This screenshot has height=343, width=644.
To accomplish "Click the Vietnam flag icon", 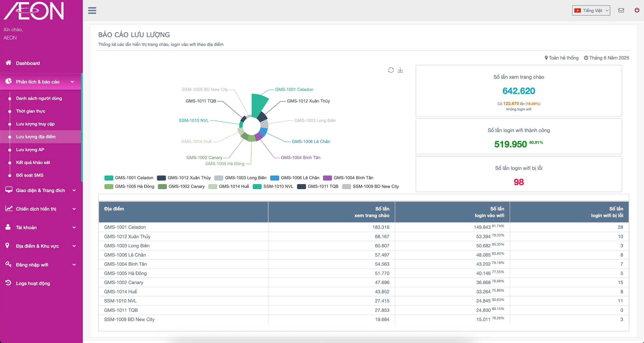I will [x=578, y=11].
